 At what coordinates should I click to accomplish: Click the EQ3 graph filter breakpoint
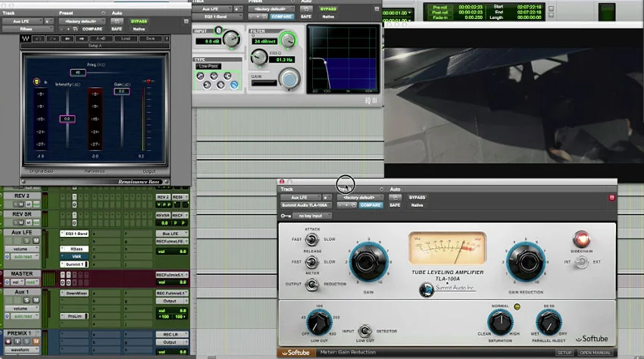[325, 62]
